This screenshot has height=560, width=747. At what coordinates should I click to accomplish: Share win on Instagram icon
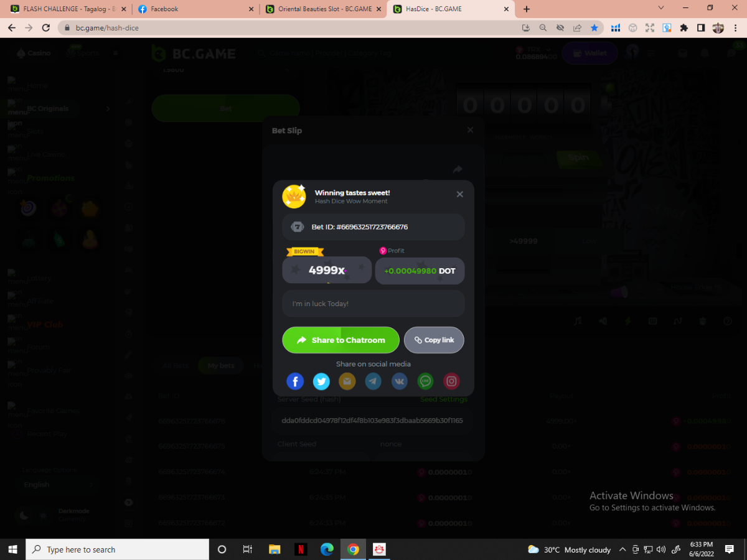[x=452, y=381]
